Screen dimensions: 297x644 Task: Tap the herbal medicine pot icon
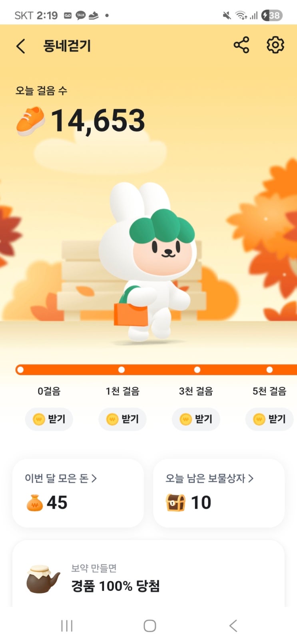coord(43,579)
